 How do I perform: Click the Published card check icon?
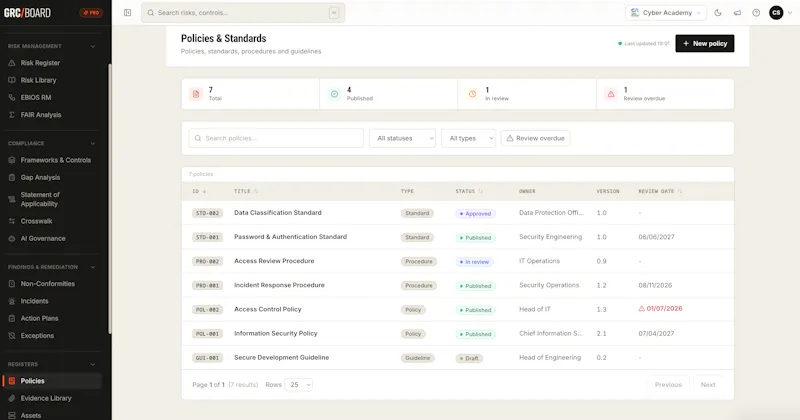tap(334, 94)
